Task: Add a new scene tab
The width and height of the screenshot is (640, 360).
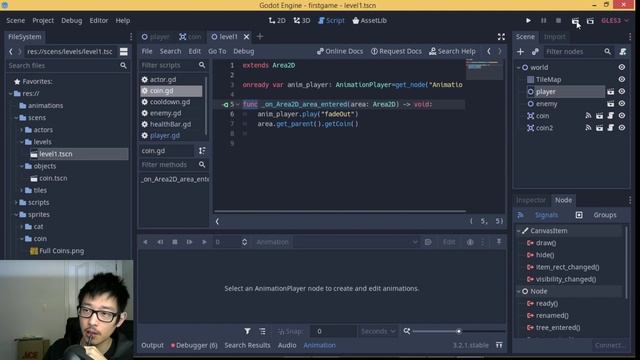Action: (260, 37)
